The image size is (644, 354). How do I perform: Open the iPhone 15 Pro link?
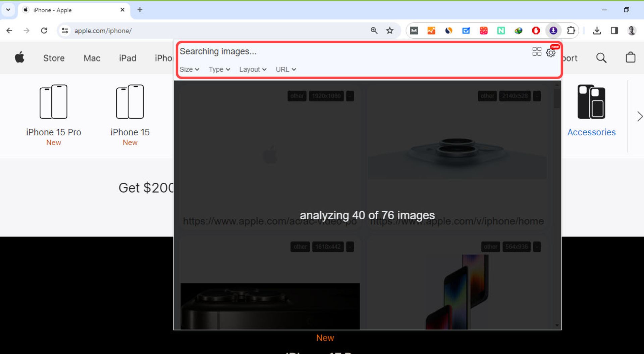coord(54,132)
